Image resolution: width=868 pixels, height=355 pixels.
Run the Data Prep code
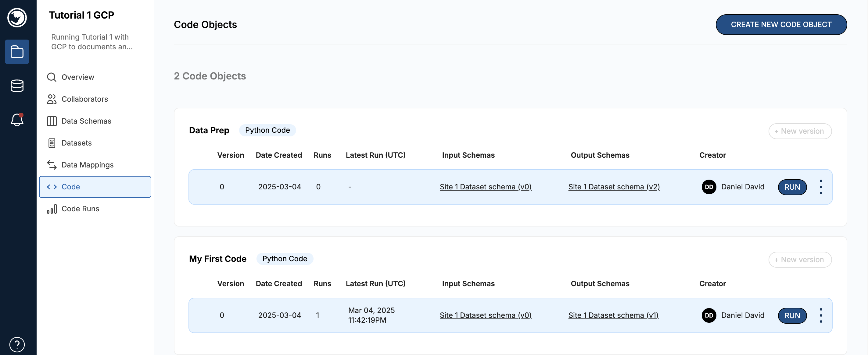tap(792, 187)
